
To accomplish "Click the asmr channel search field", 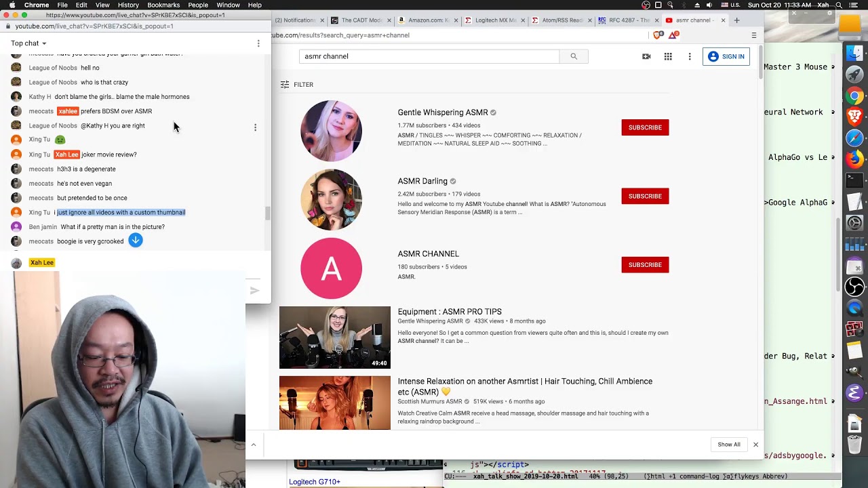I will coord(429,56).
